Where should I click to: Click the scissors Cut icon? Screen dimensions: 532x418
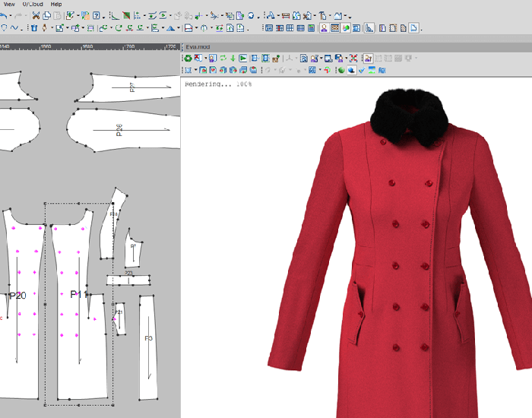pos(36,16)
